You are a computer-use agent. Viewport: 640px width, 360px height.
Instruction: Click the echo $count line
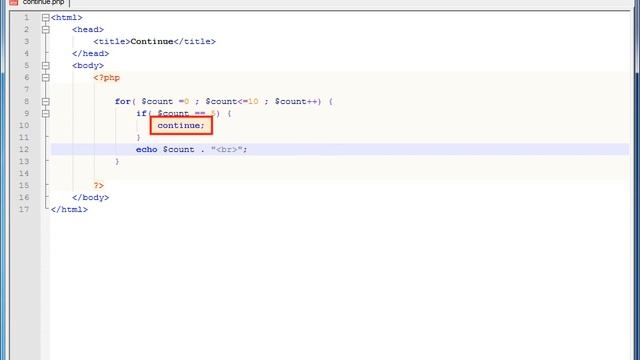192,149
